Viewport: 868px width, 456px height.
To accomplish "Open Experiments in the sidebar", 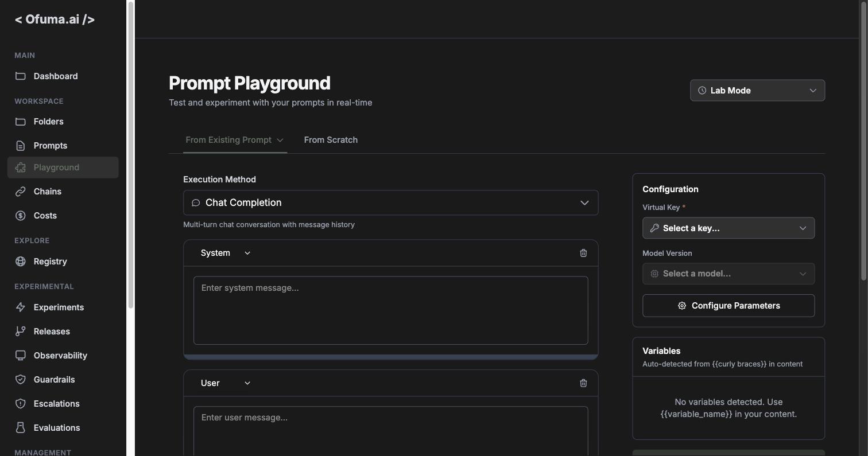I will [x=63, y=307].
